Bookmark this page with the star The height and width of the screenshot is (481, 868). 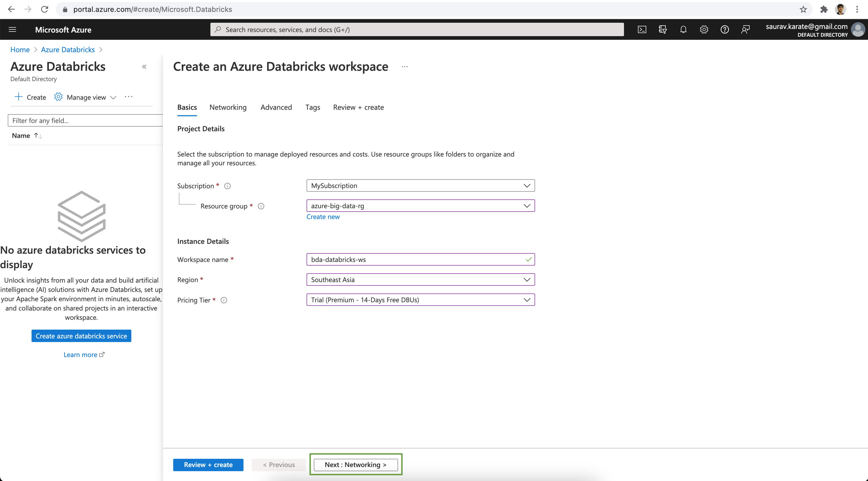coord(803,10)
